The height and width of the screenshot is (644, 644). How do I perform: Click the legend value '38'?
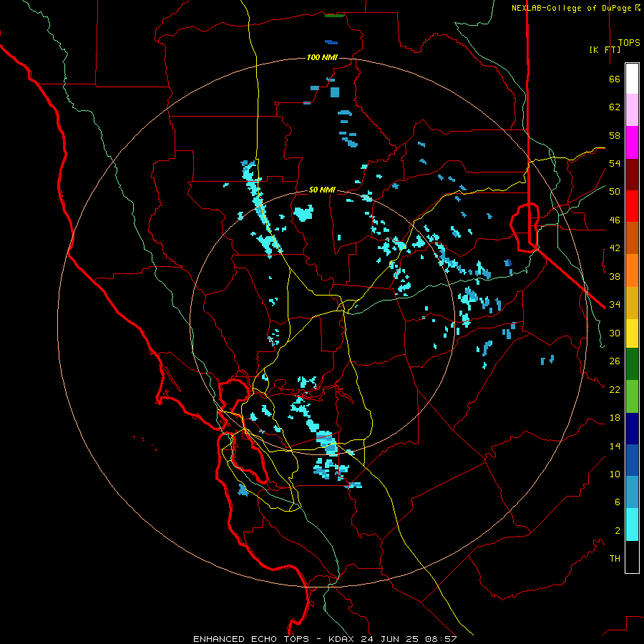615,276
